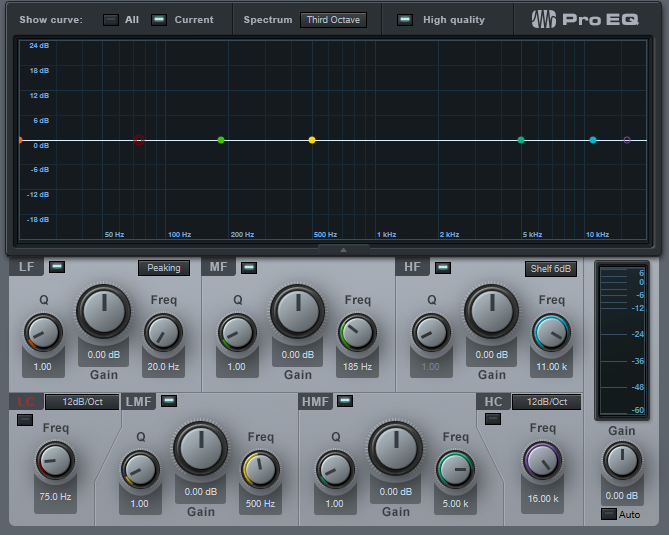Select the red LF node on the curve

click(x=139, y=140)
